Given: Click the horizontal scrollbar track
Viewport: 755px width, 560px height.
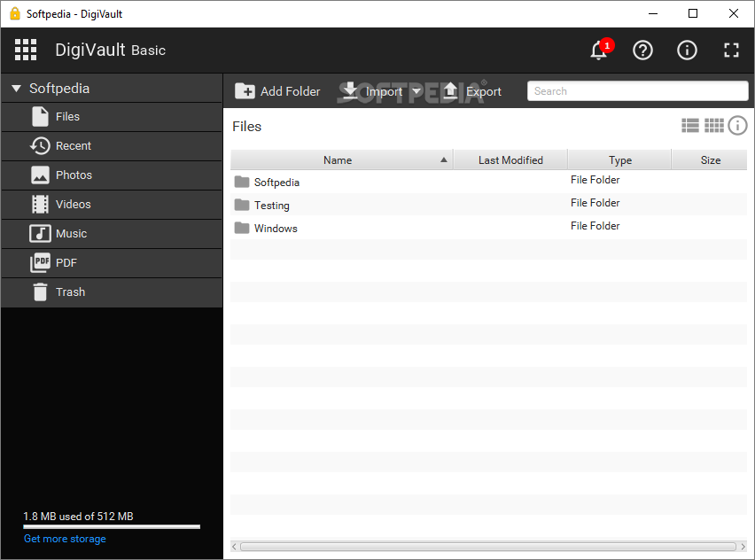Looking at the screenshot, I should point(488,547).
